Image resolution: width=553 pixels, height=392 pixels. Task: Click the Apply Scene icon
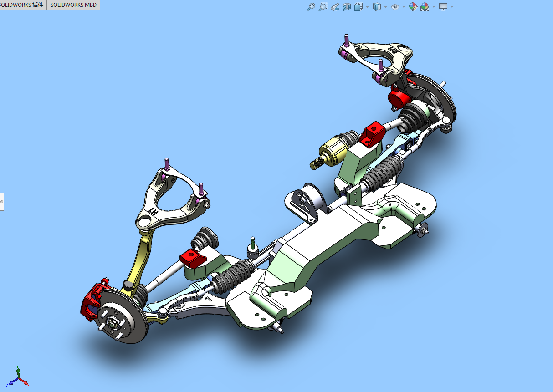point(425,7)
